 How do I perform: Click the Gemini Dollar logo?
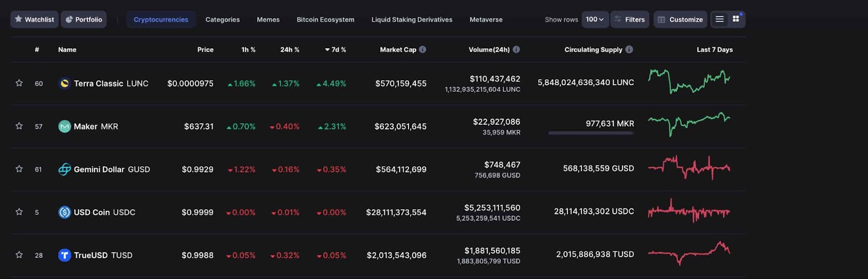pos(65,169)
